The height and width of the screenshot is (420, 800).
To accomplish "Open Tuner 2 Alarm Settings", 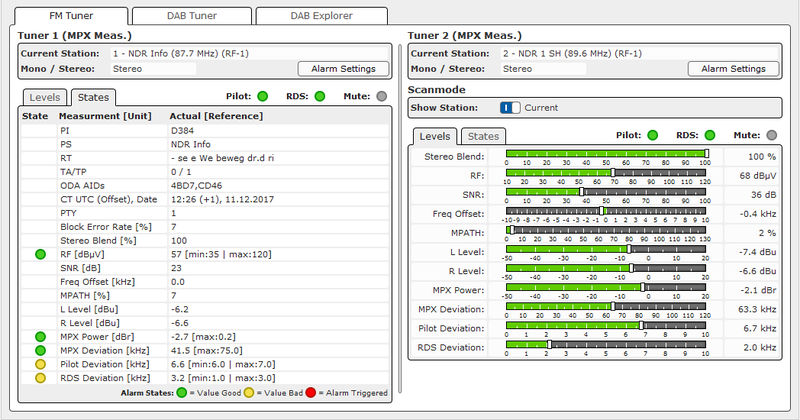I will tap(733, 69).
